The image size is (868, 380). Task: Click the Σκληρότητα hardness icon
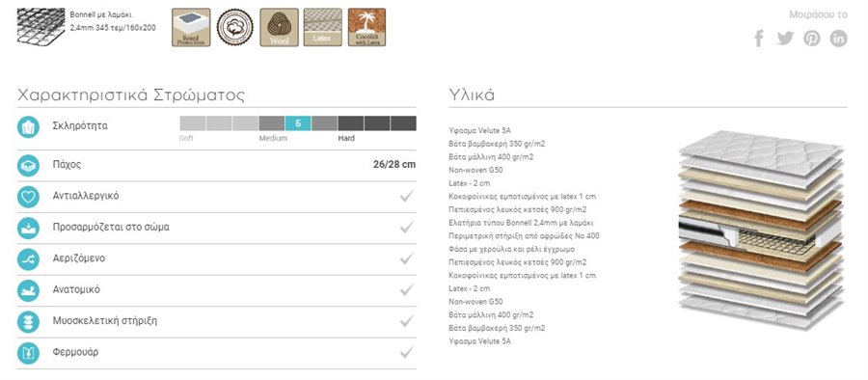pyautogui.click(x=28, y=127)
